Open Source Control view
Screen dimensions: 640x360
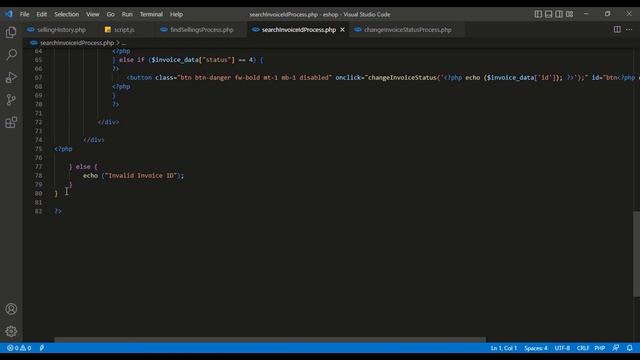[11, 100]
